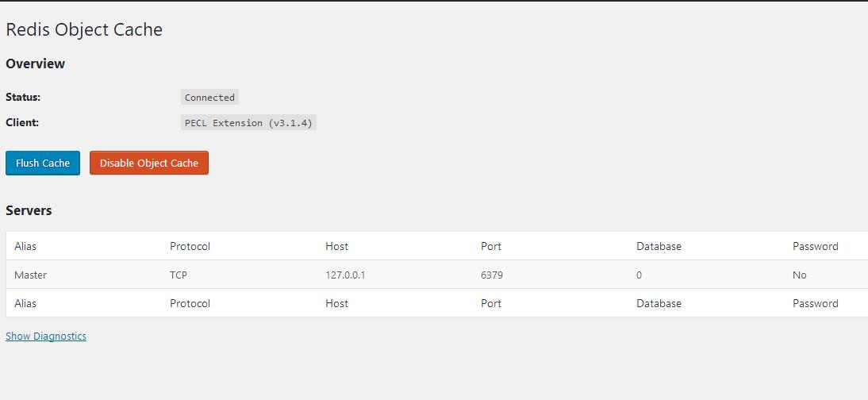Select the PECL Extension client version text
Image resolution: width=868 pixels, height=400 pixels.
249,123
